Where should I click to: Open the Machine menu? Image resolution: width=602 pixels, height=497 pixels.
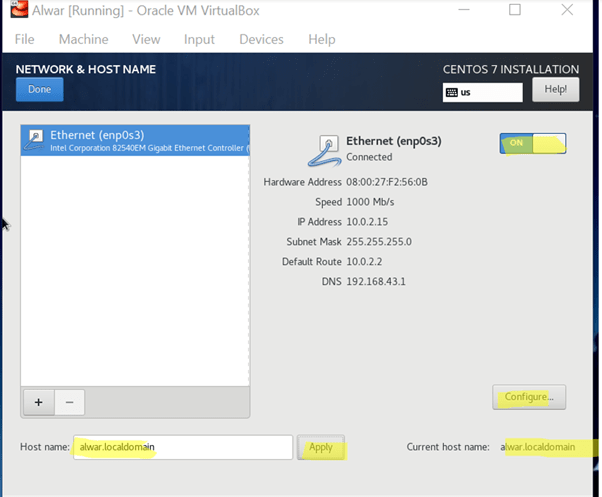83,39
